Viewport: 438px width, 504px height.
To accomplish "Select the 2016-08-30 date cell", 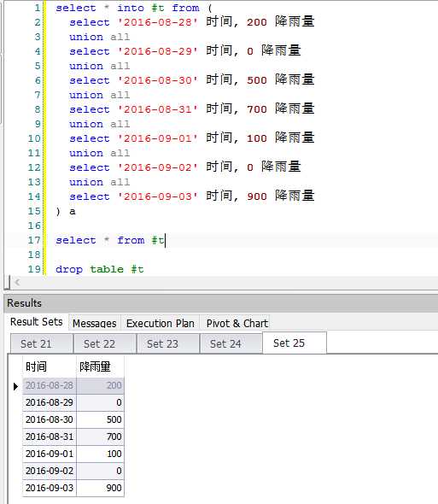I will (50, 419).
